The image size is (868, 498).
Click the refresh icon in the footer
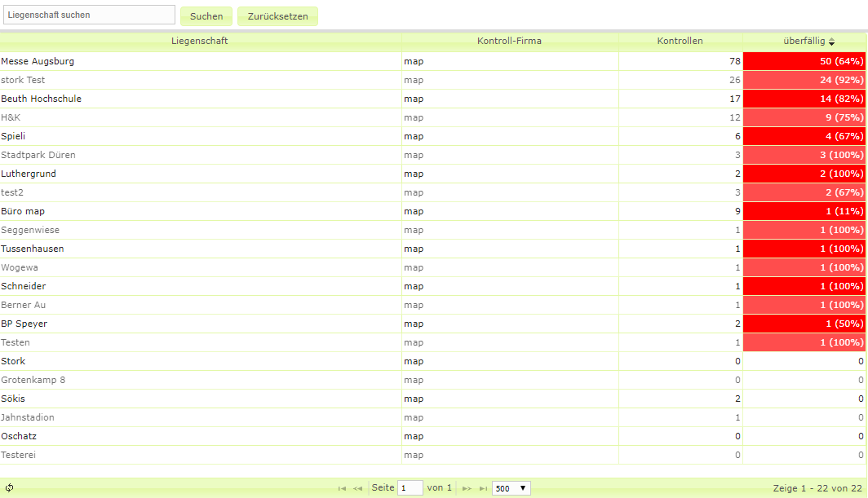pos(9,488)
